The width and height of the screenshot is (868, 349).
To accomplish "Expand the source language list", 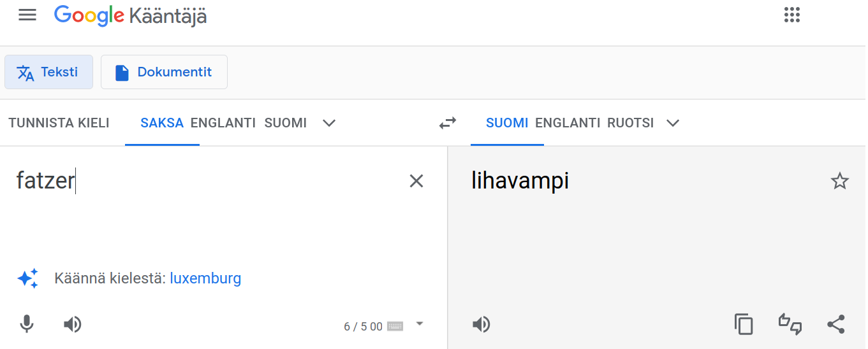I will coord(329,123).
